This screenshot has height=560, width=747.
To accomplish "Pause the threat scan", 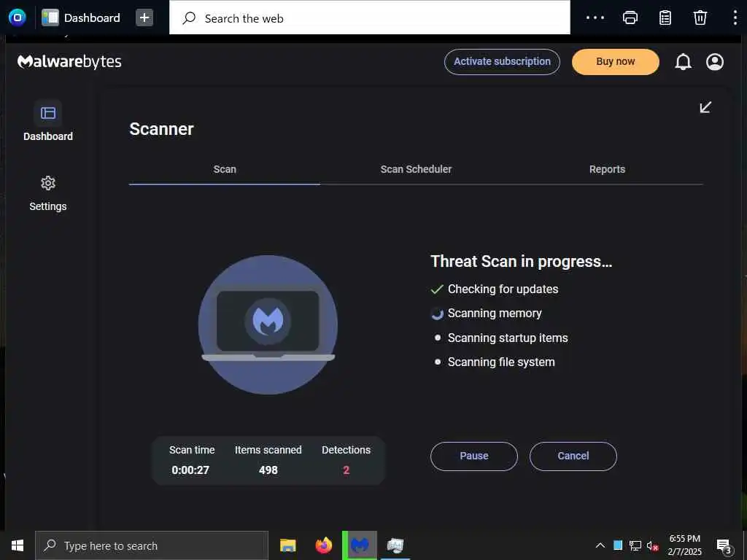I will coord(474,456).
